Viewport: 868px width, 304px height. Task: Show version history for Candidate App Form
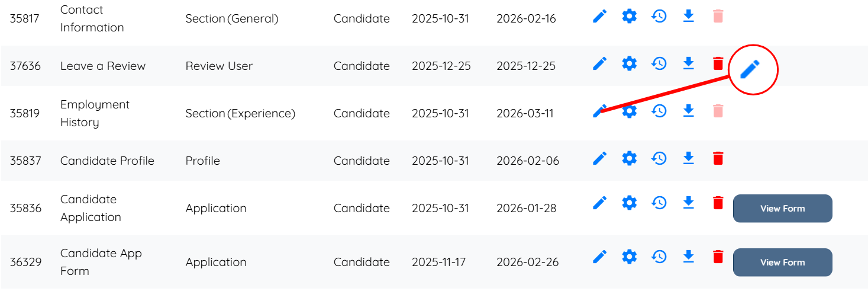coord(659,257)
